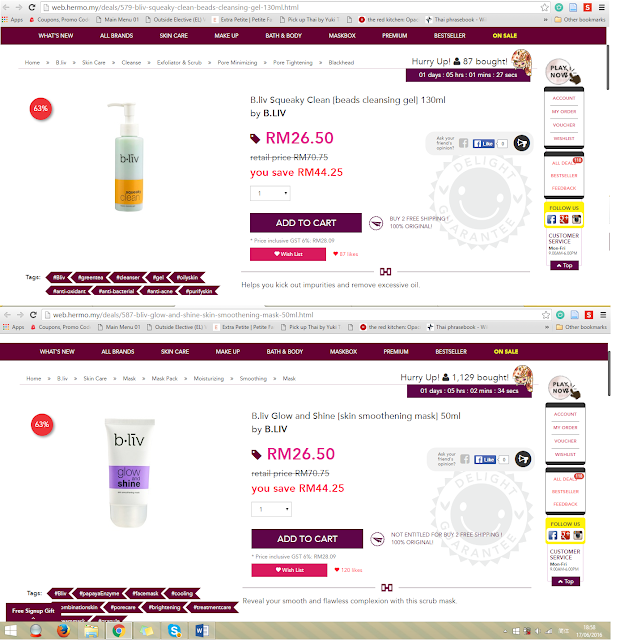Open the Facebook icon under the top Follow Us
The image size is (620, 640).
[x=551, y=220]
